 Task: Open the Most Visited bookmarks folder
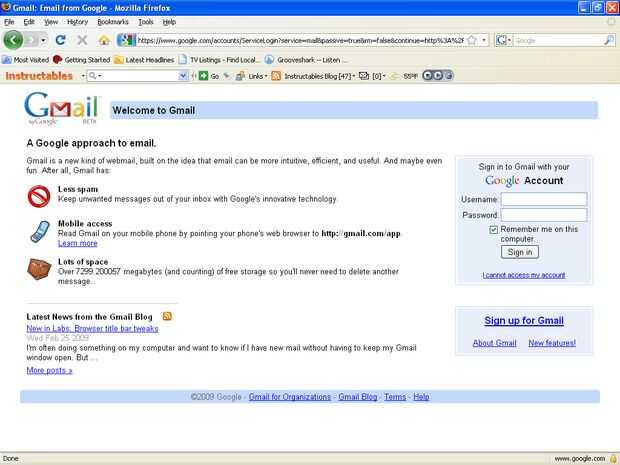25,60
